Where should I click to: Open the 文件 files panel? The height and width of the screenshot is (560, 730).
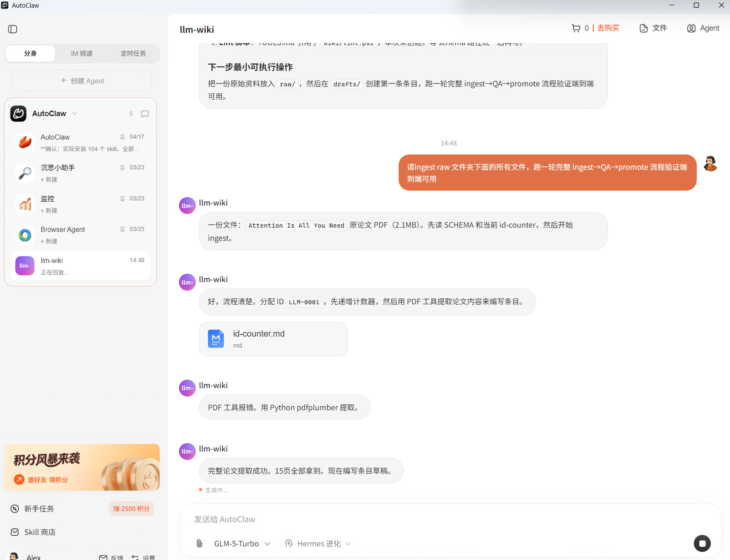pyautogui.click(x=653, y=28)
